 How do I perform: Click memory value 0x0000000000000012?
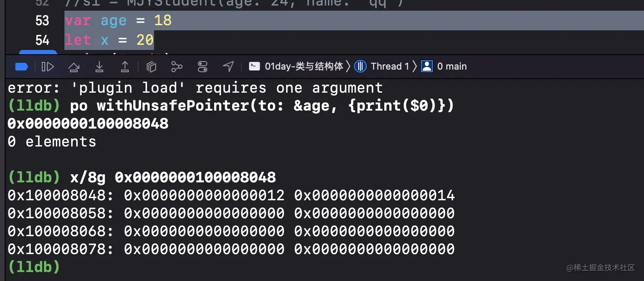point(204,196)
